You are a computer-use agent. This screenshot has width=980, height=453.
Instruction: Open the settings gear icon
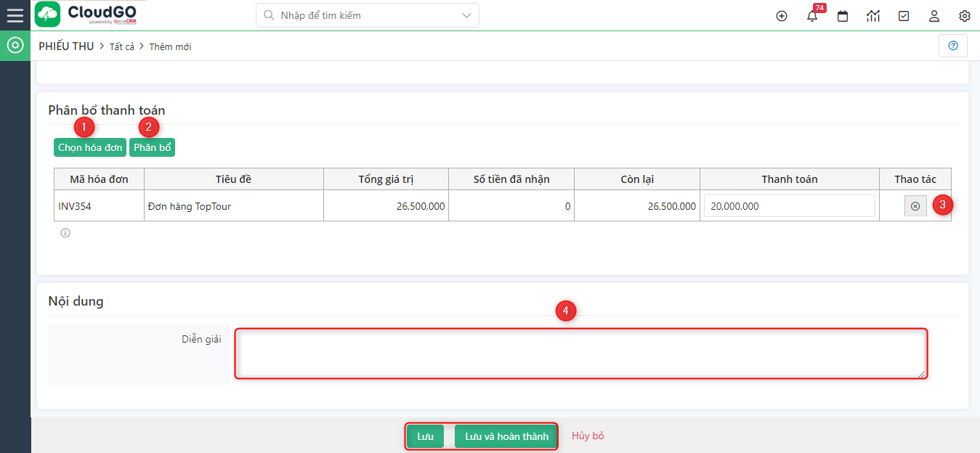[x=965, y=16]
